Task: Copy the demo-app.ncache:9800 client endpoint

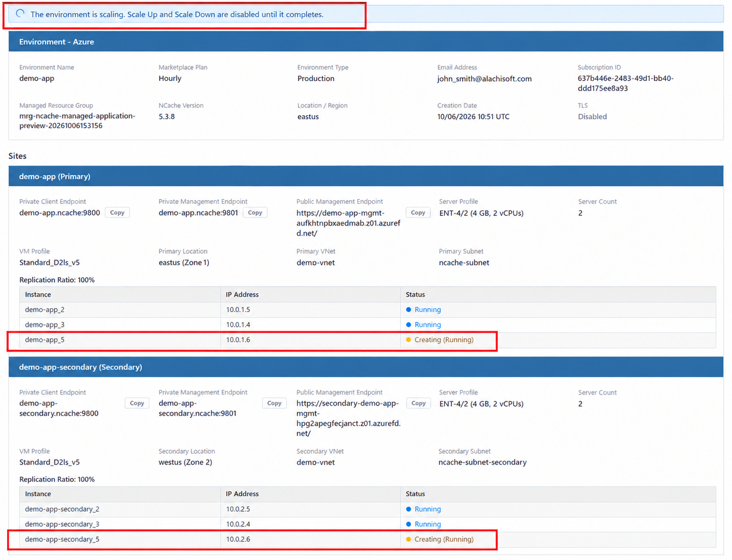Action: (x=117, y=213)
